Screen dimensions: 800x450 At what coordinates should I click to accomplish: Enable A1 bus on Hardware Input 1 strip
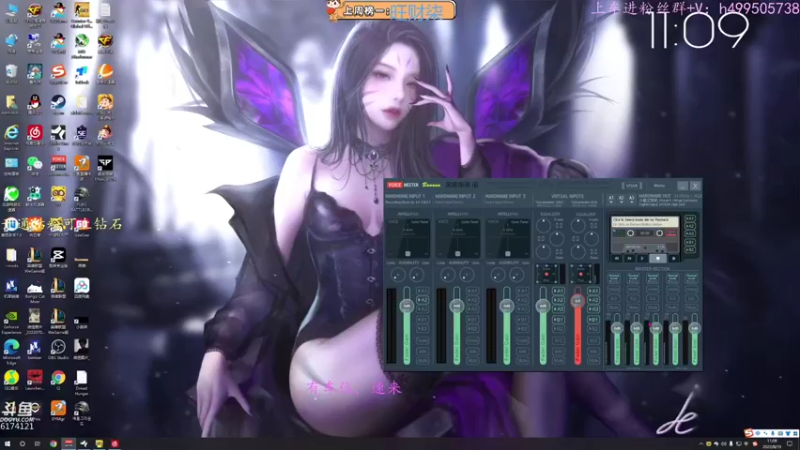coord(422,291)
